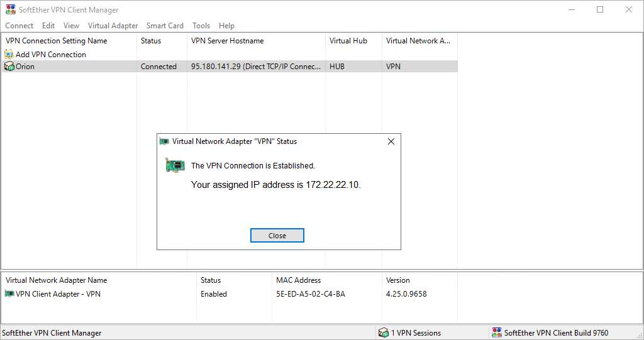Viewport: 644px width, 340px height.
Task: Click the network card icon in dialog title
Action: click(164, 141)
